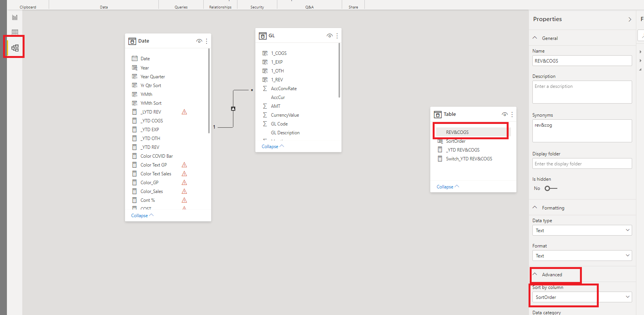Click warning icon beside Color Text GP
Screen dimensions: 644x315
pos(184,165)
